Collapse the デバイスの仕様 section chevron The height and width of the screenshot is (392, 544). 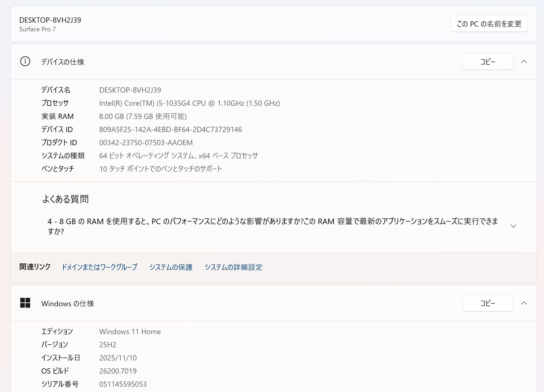524,62
